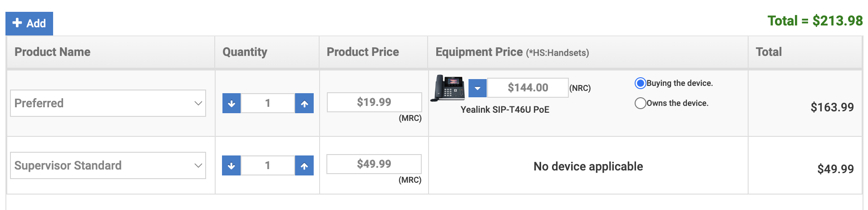Click the Yealink SIP-T46U phone image
This screenshot has height=210, width=868.
(448, 87)
